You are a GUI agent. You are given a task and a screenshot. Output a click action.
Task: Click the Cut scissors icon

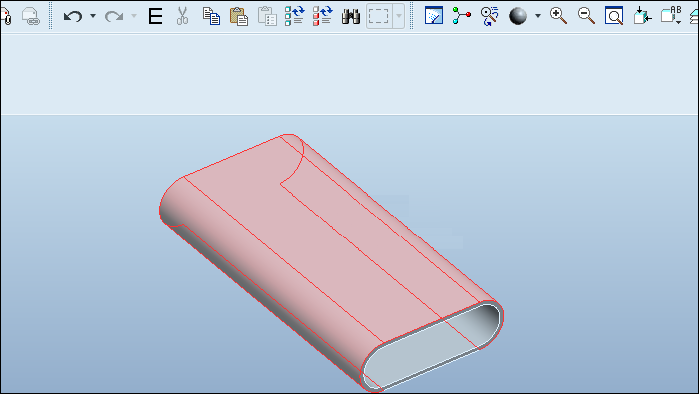[182, 16]
